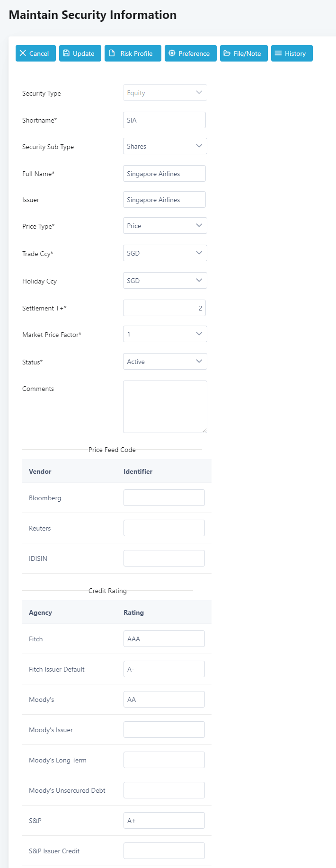Open File/Note folder icon

[x=227, y=53]
